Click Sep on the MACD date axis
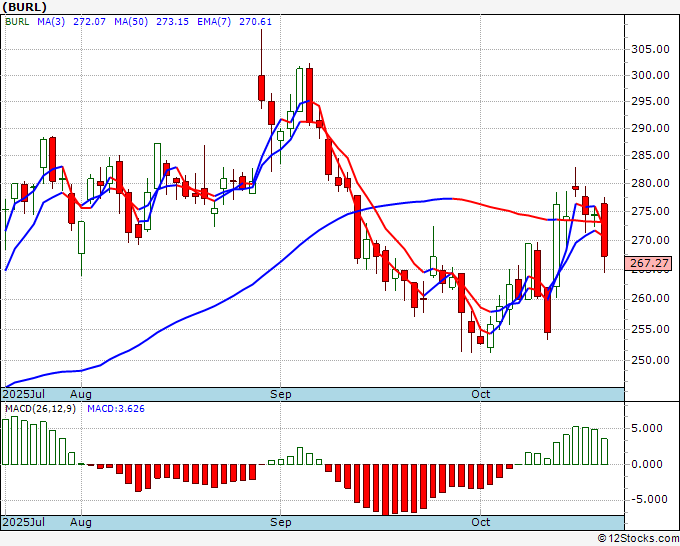The width and height of the screenshot is (680, 546). click(281, 522)
